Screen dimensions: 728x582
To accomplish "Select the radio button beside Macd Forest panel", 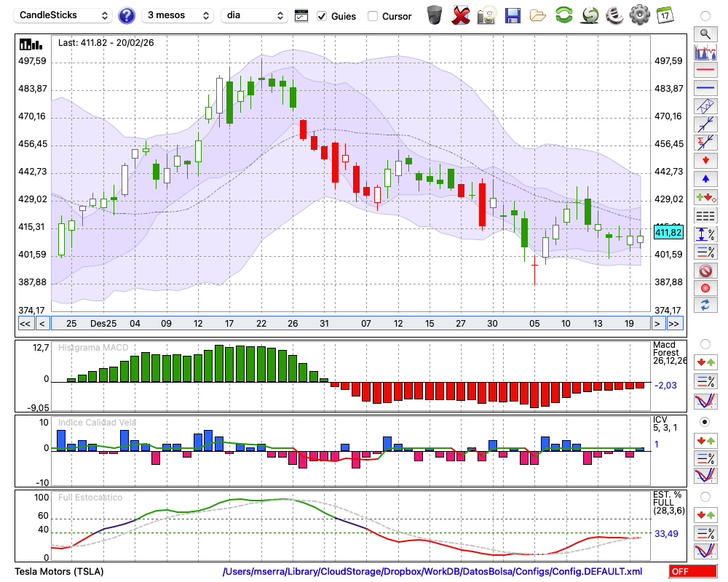I will click(x=705, y=343).
